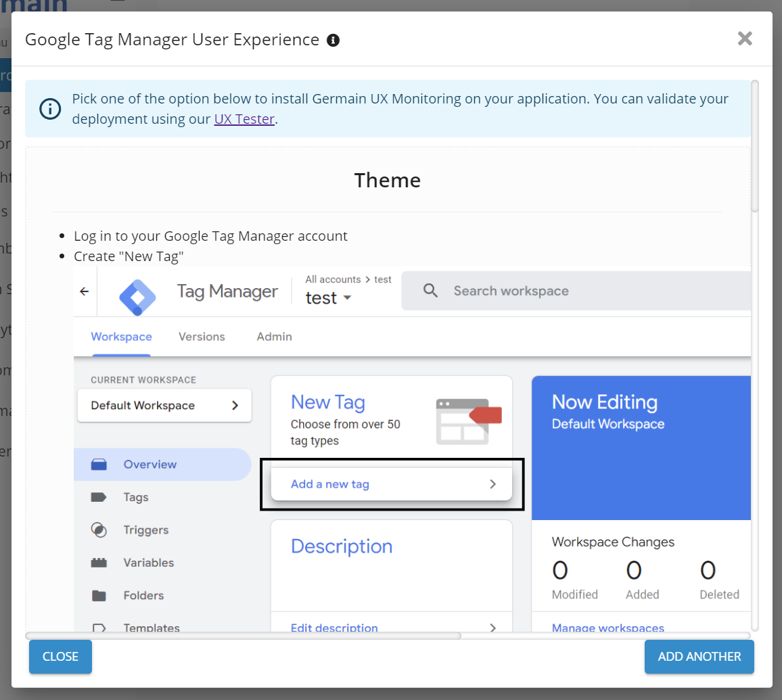The image size is (782, 700).
Task: Click the info icon beside the dialog title
Action: [333, 41]
